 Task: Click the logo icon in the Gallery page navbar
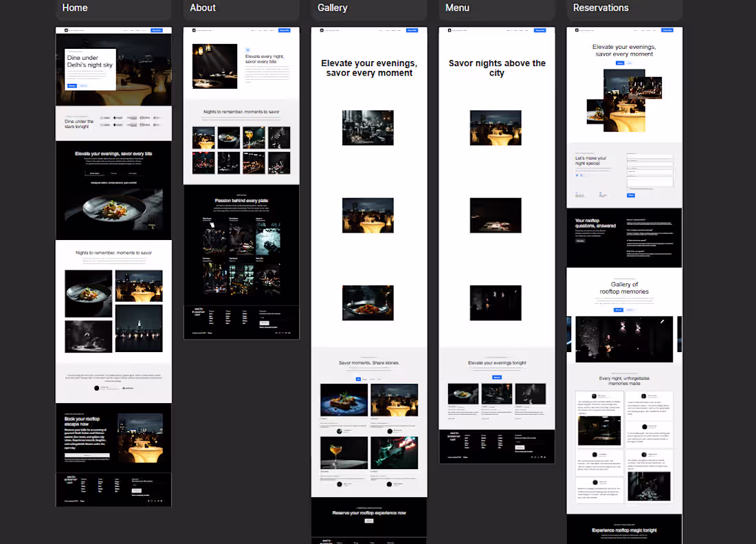[322, 30]
